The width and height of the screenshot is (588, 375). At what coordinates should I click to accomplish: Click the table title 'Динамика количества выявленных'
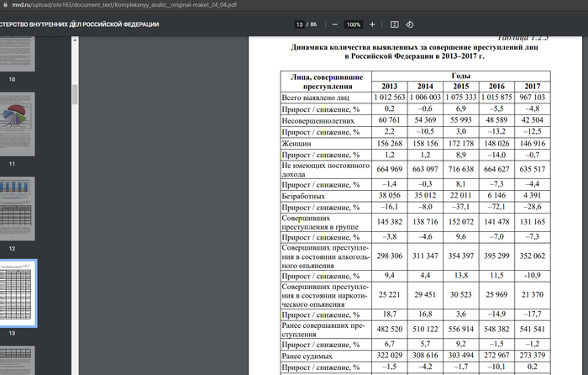click(x=414, y=51)
